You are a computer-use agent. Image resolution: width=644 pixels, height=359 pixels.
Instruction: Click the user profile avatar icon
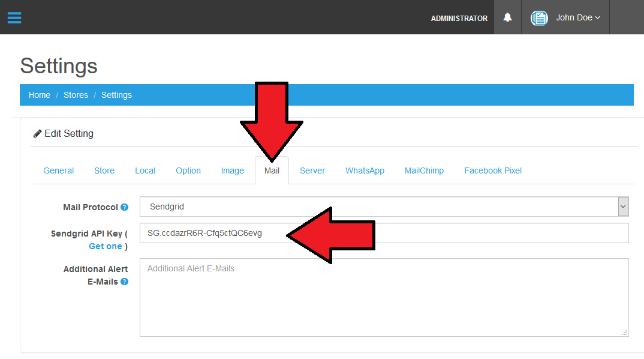[x=539, y=18]
